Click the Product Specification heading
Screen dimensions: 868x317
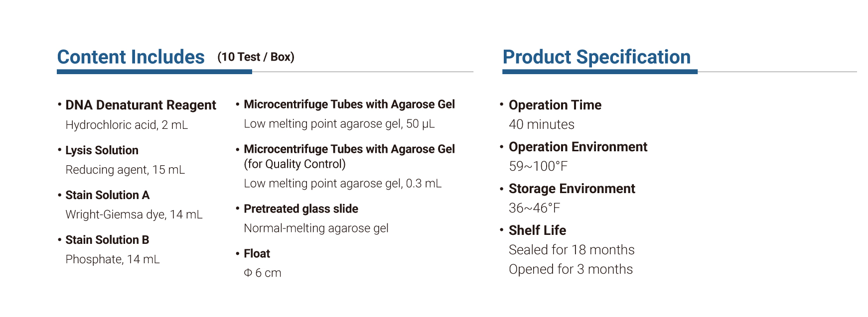pos(596,57)
